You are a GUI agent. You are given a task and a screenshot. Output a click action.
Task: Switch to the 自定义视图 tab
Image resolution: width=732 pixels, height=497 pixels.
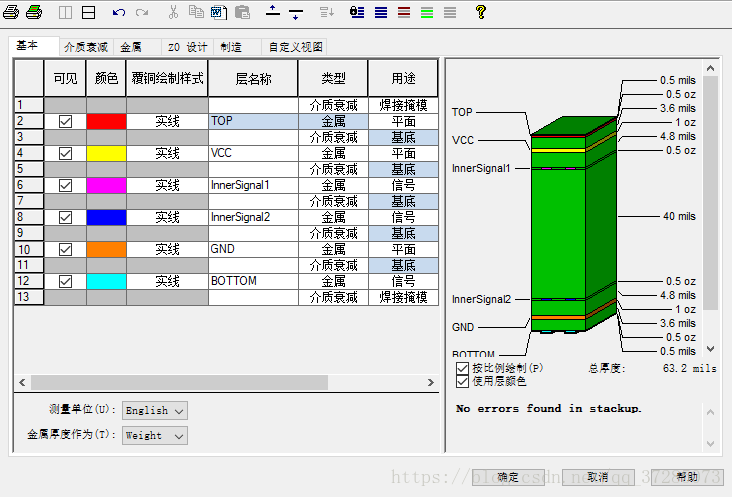(x=295, y=47)
